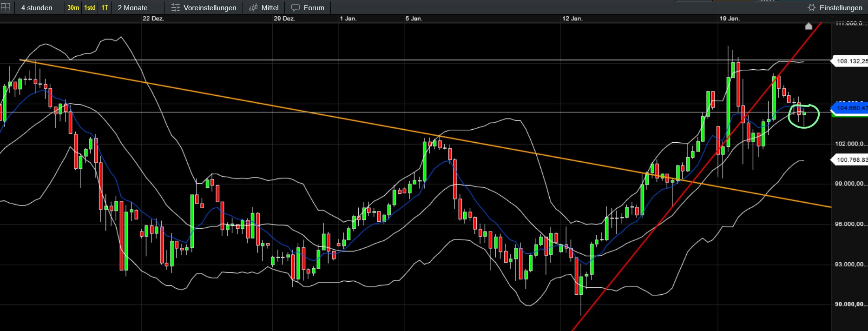Click the 90.000 price axis value
The width and height of the screenshot is (868, 331).
coord(851,304)
